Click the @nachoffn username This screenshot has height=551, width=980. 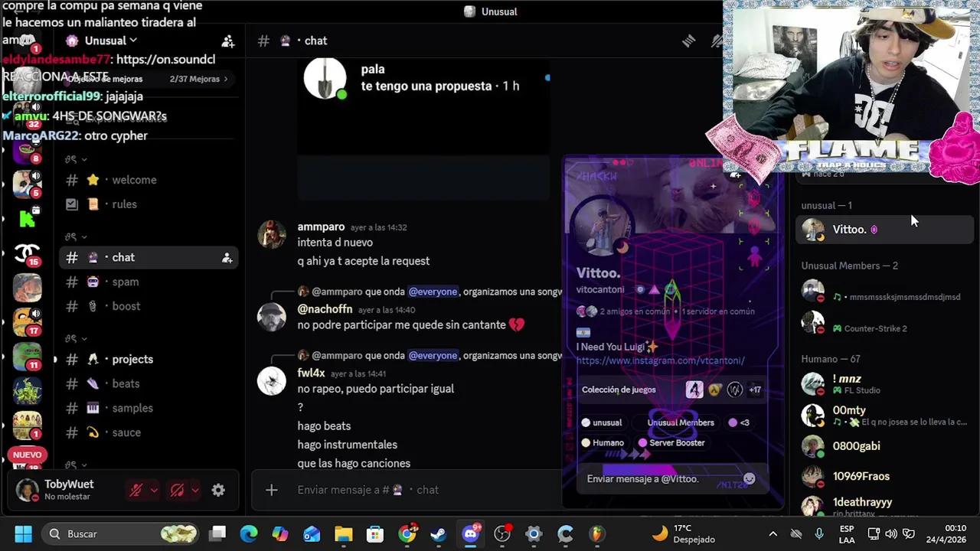click(x=325, y=309)
